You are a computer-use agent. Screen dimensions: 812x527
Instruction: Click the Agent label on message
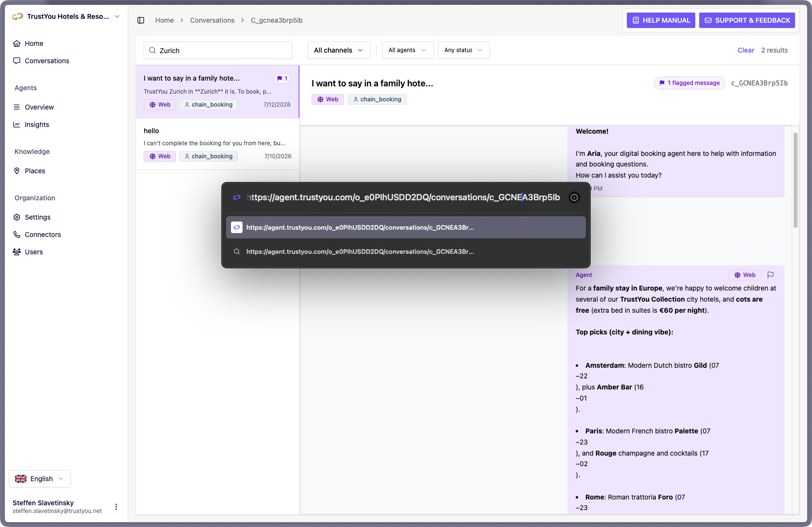(x=584, y=275)
